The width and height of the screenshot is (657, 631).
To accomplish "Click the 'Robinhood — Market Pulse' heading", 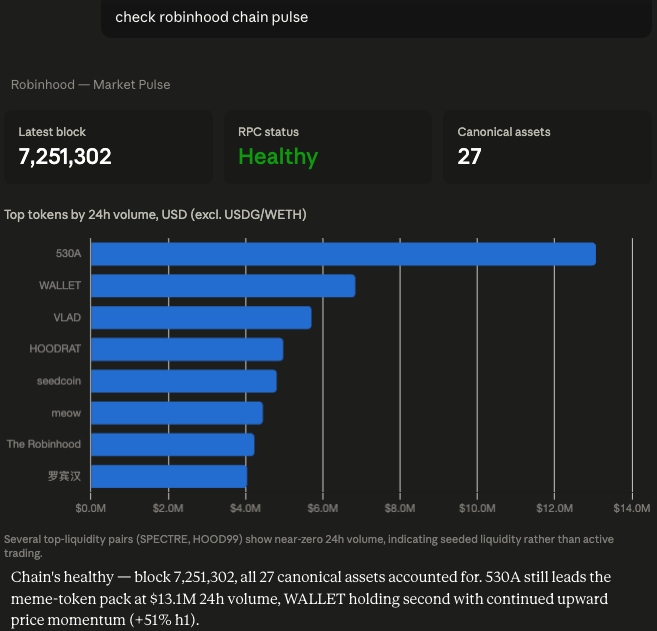I will [x=91, y=85].
